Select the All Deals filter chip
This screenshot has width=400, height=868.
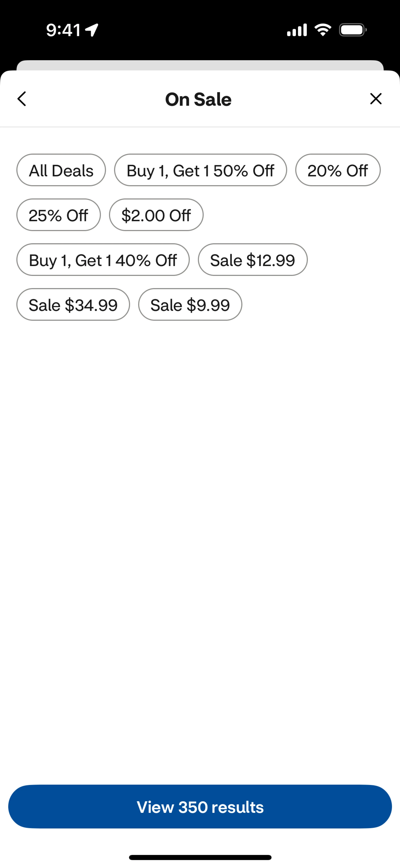coord(61,170)
